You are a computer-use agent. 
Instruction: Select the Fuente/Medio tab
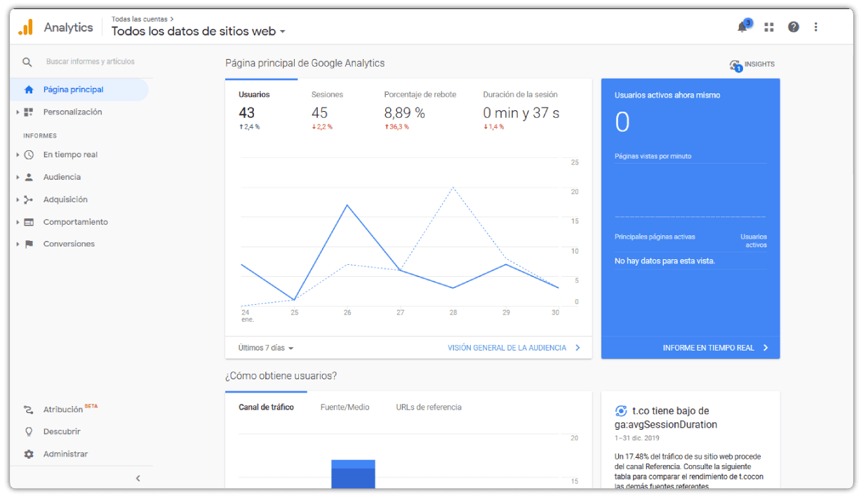[x=345, y=407]
